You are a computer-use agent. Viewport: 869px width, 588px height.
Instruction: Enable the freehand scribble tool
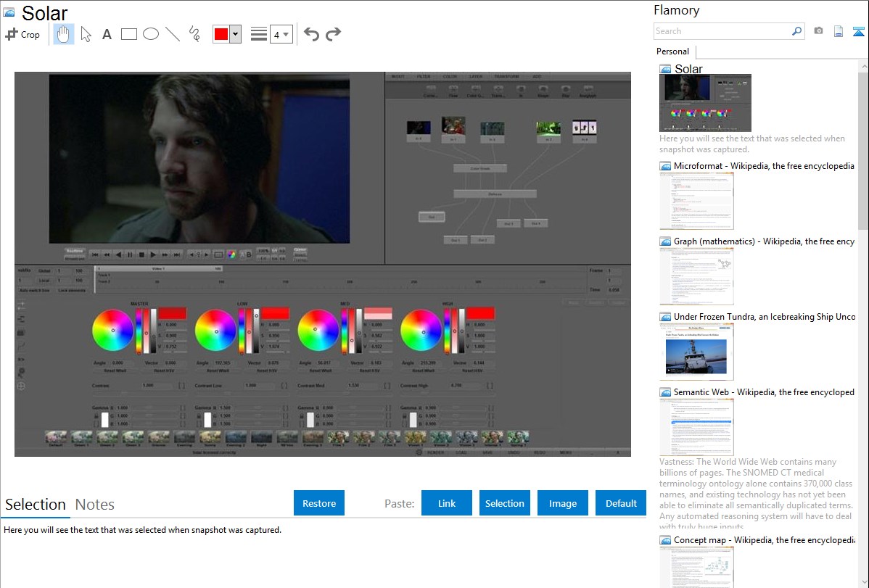pos(194,34)
